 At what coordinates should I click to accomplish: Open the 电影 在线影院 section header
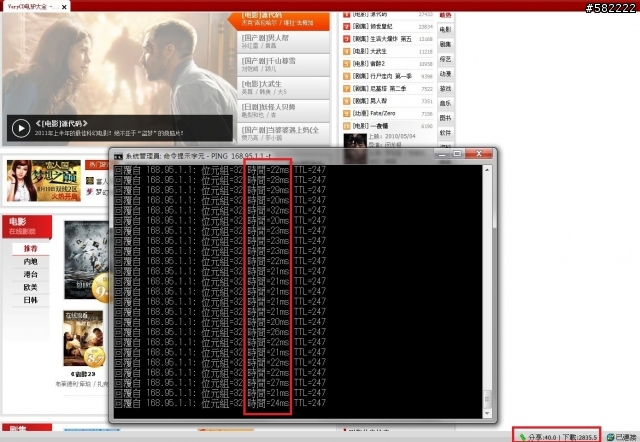point(27,227)
